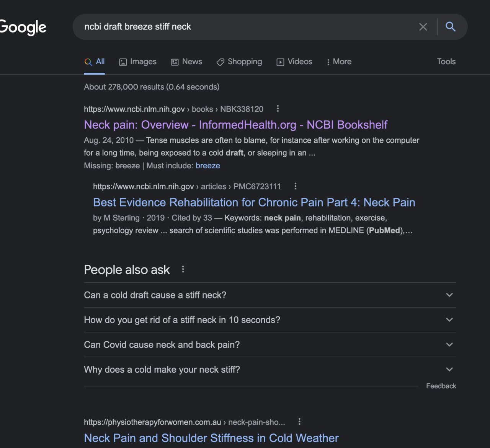Open options dots beside physiotherapyforwomen result
This screenshot has width=490, height=448.
coord(299,422)
